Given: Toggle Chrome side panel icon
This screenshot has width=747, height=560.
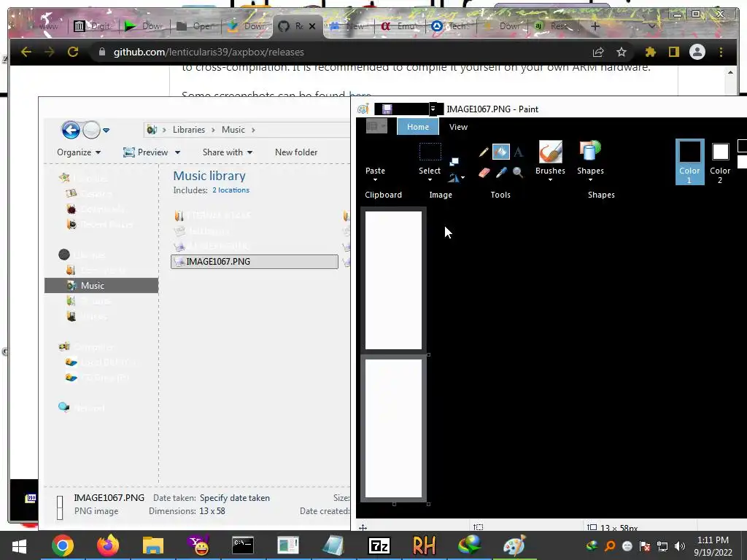Looking at the screenshot, I should [x=673, y=52].
